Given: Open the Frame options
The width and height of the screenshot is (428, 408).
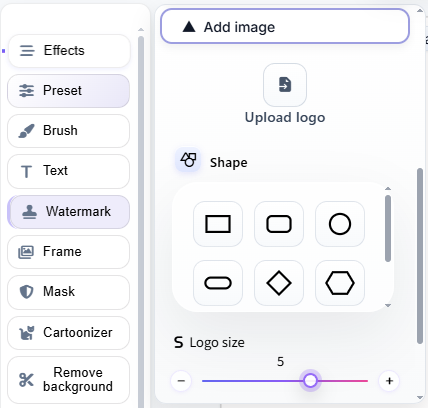Looking at the screenshot, I should (69, 252).
